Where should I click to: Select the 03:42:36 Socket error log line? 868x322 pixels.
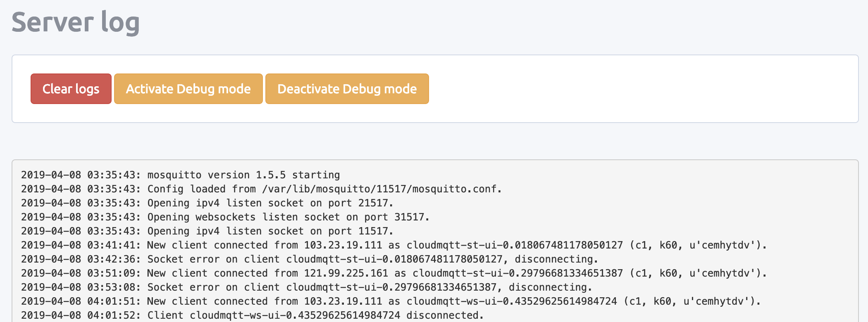tap(310, 259)
